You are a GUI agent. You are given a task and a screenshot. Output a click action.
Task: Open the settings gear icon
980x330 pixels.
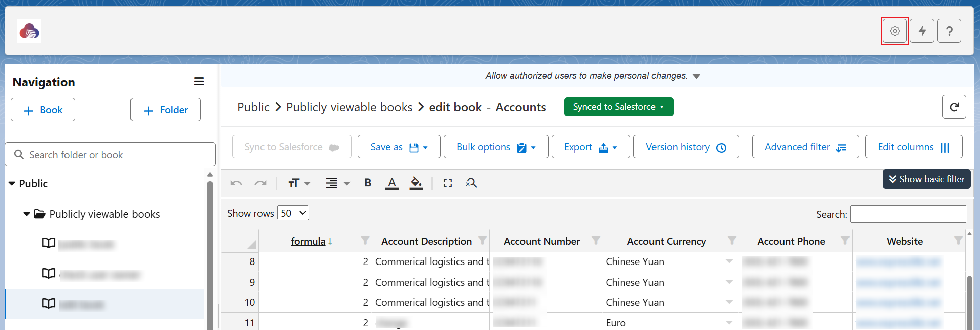(895, 31)
